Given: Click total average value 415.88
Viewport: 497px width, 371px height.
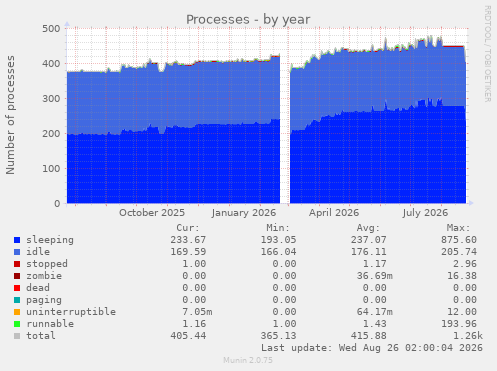Looking at the screenshot, I should coord(368,336).
